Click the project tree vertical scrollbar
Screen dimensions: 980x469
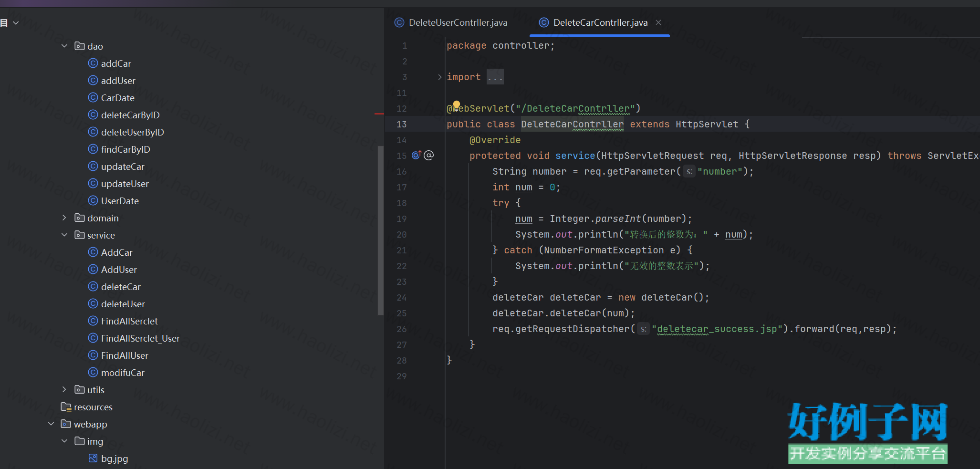tap(380, 229)
